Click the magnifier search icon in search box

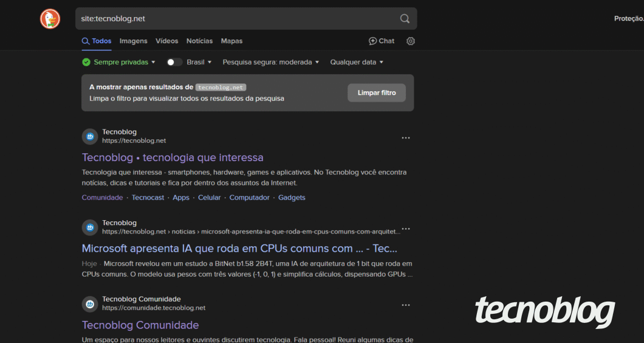[x=405, y=18]
